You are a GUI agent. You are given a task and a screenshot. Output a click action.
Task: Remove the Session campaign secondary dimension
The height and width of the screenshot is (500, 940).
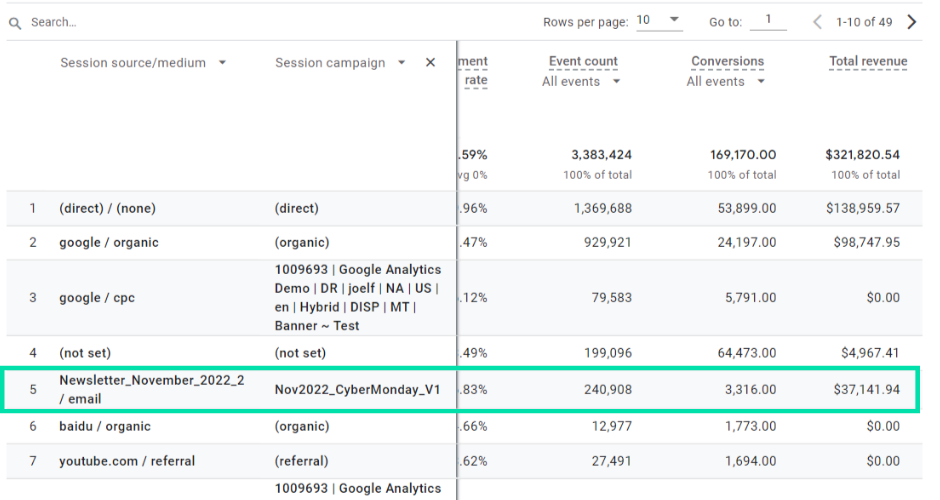click(431, 63)
